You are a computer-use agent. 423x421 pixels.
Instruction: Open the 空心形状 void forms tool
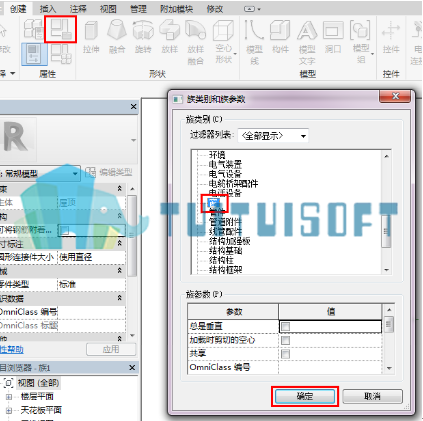point(224,42)
